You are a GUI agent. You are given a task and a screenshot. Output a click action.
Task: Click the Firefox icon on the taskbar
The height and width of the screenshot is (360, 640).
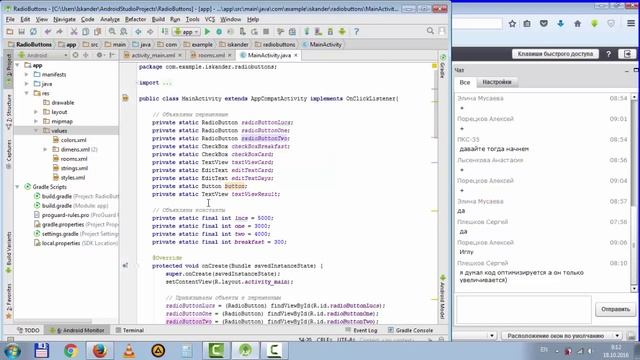pyautogui.click(x=100, y=351)
